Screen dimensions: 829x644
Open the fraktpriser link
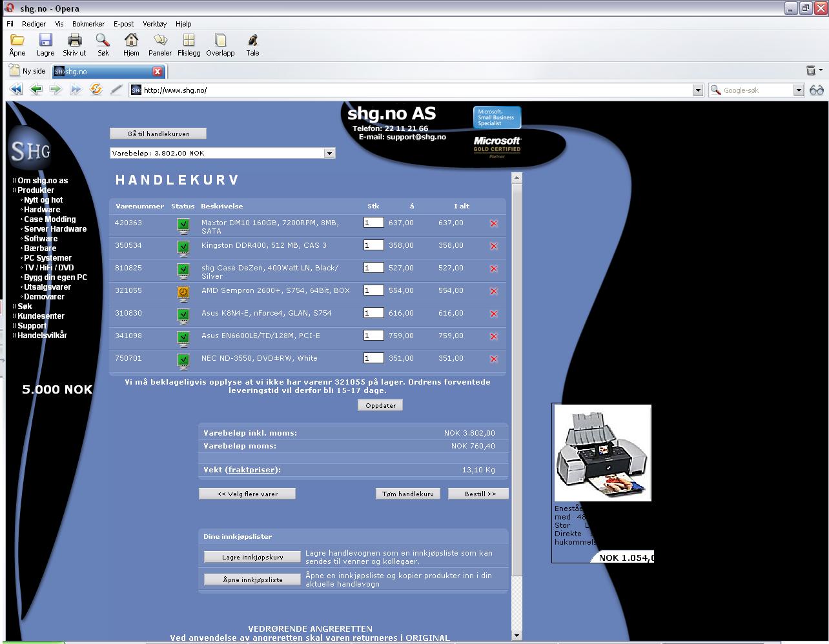(x=252, y=470)
